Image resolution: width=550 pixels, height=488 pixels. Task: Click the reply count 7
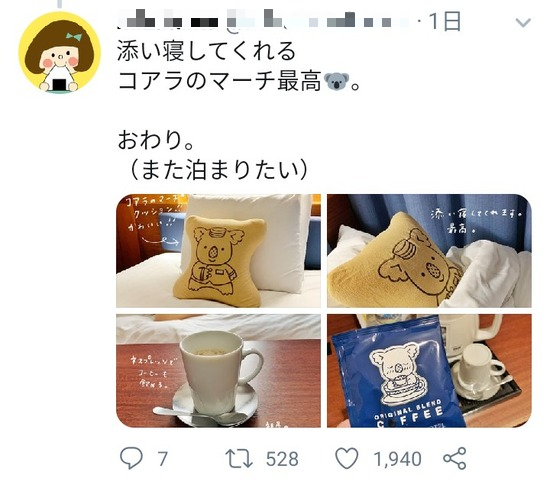coord(162,459)
